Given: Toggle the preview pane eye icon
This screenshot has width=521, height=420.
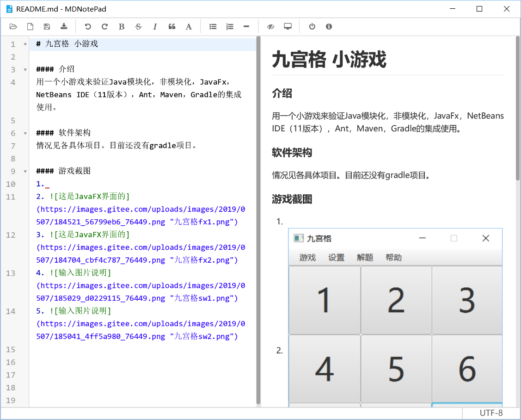Looking at the screenshot, I should (271, 27).
